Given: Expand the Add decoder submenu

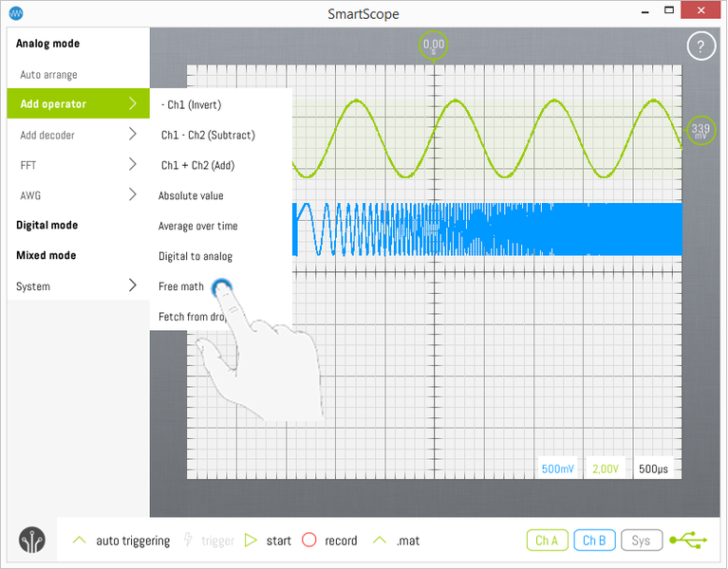Looking at the screenshot, I should click(x=78, y=135).
